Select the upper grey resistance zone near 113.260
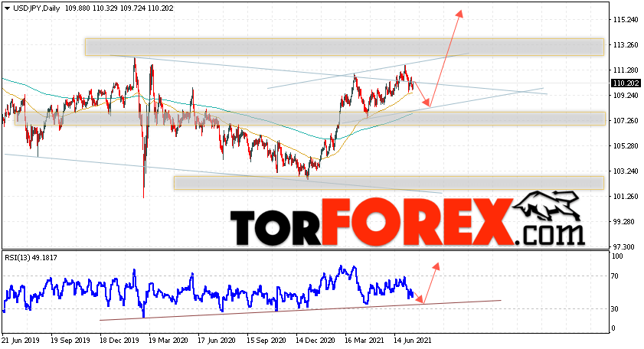This screenshot has width=644, height=349. pyautogui.click(x=345, y=47)
